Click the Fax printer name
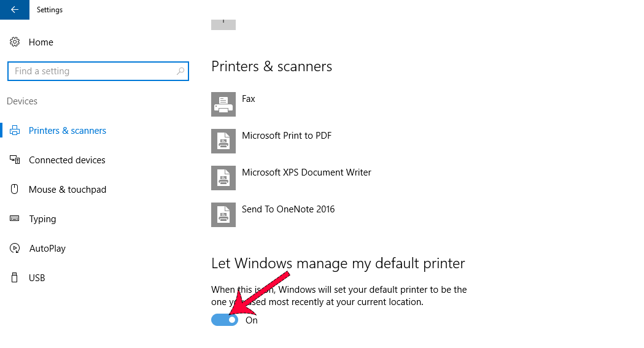 click(249, 99)
